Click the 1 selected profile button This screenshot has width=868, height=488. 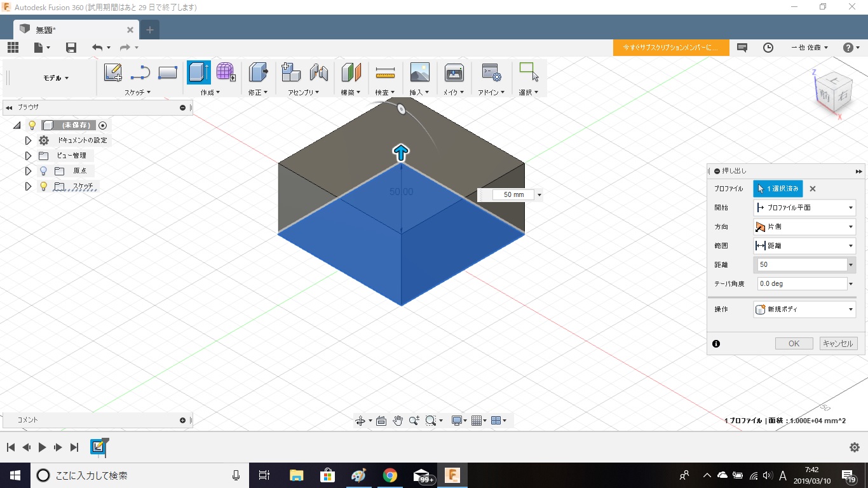click(778, 189)
